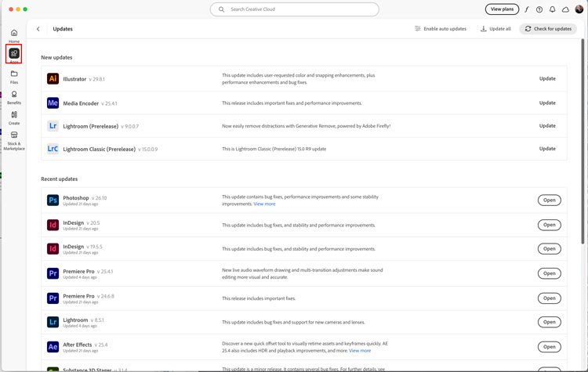Image resolution: width=588 pixels, height=372 pixels.
Task: Enable auto updates
Action: pyautogui.click(x=441, y=29)
